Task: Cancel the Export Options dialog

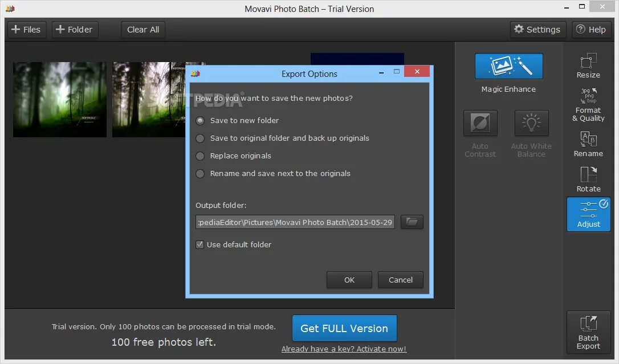Action: click(401, 280)
